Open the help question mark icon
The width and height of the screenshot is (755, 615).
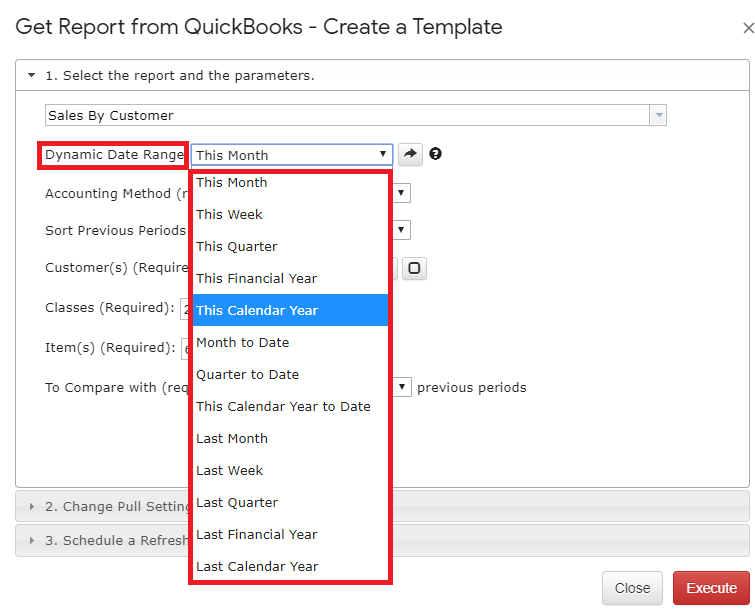(435, 154)
